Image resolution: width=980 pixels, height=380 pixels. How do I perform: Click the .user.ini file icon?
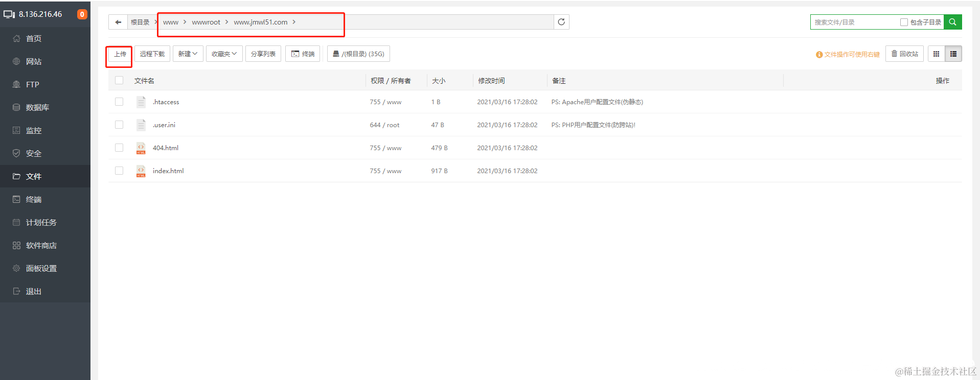(x=141, y=125)
